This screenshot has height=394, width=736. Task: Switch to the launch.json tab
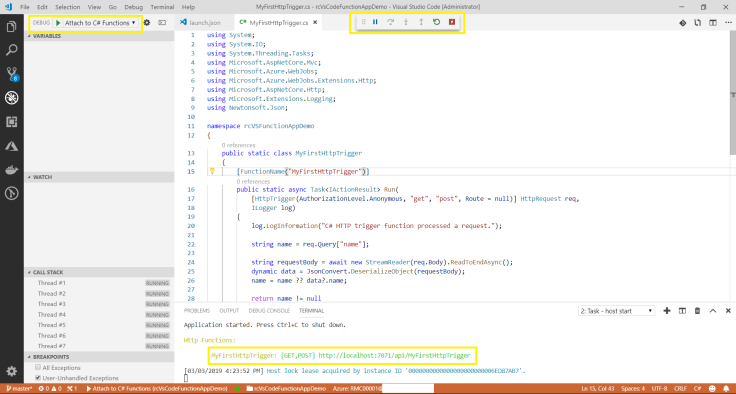pos(204,23)
